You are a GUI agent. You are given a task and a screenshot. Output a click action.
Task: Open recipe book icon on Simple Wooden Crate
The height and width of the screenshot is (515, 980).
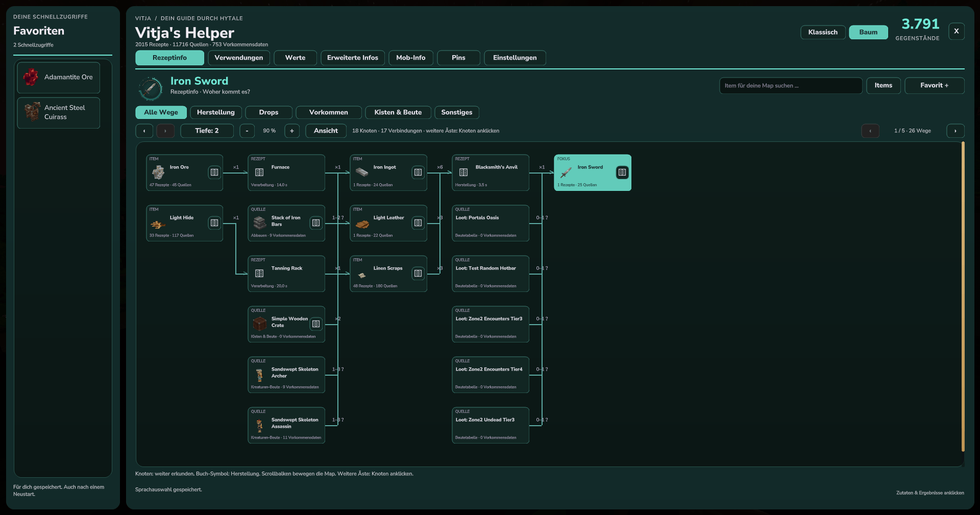(x=316, y=324)
